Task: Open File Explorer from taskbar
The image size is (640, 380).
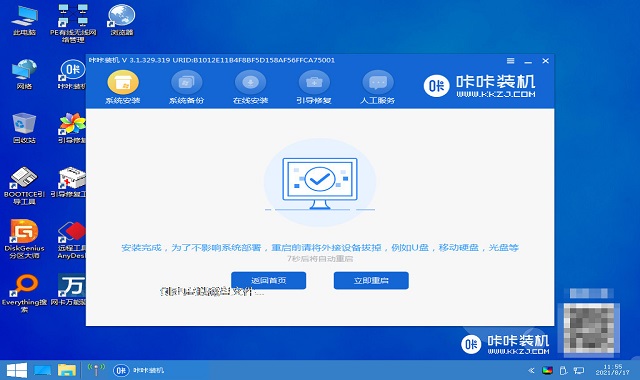Action: (x=67, y=370)
